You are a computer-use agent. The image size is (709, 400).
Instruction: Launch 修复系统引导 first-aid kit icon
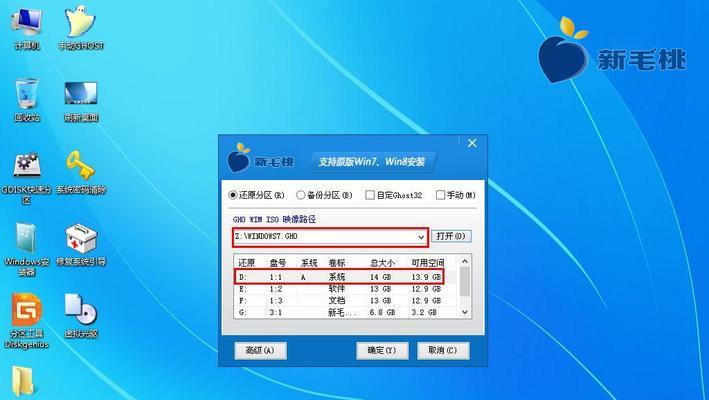pos(80,244)
